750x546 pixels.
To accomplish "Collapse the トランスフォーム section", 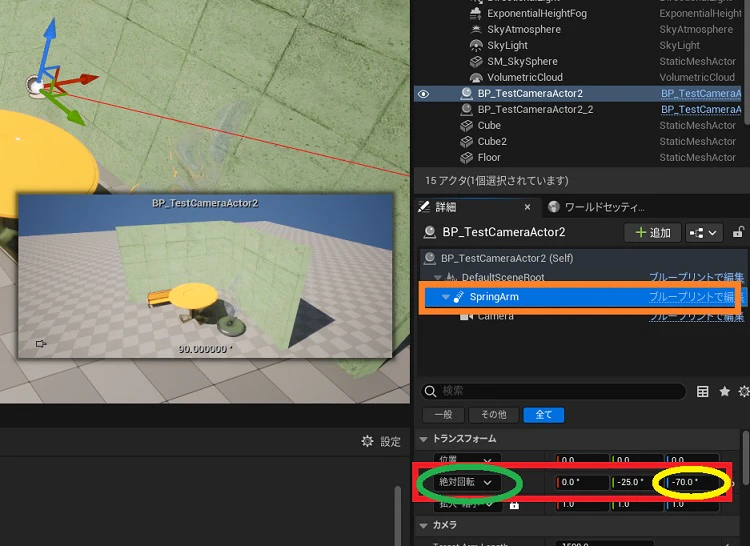I will coord(423,439).
